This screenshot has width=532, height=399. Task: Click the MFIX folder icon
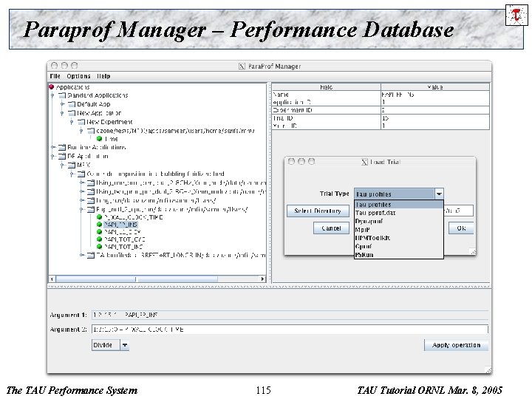(72, 165)
